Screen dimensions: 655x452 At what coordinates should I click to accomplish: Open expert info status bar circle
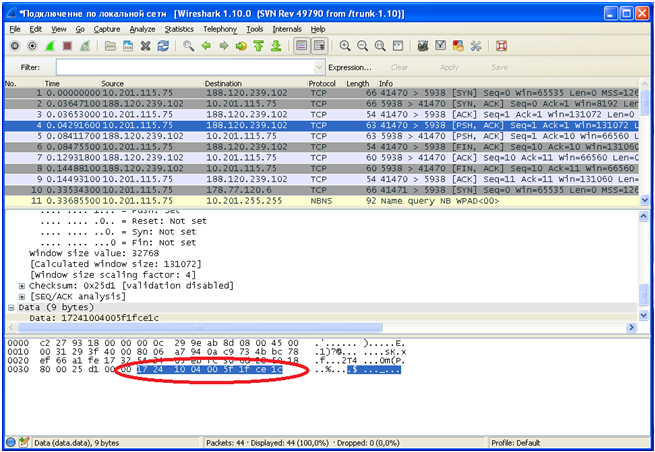click(11, 442)
